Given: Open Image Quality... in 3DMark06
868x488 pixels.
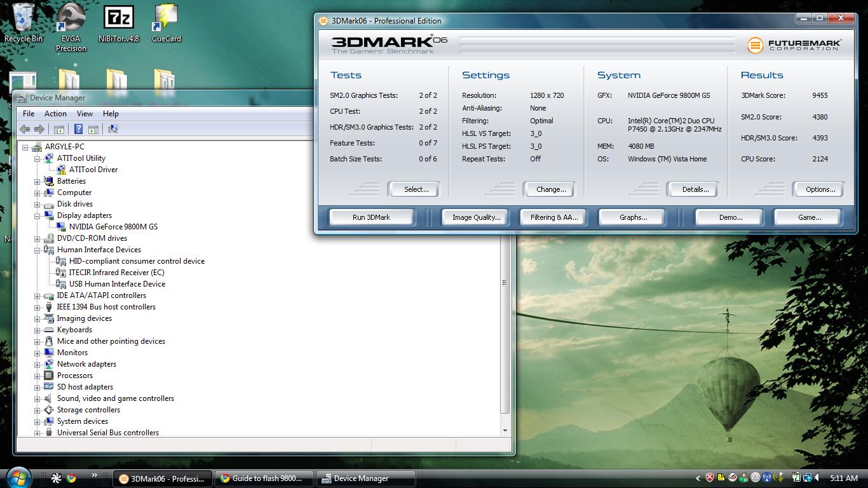Looking at the screenshot, I should click(476, 217).
